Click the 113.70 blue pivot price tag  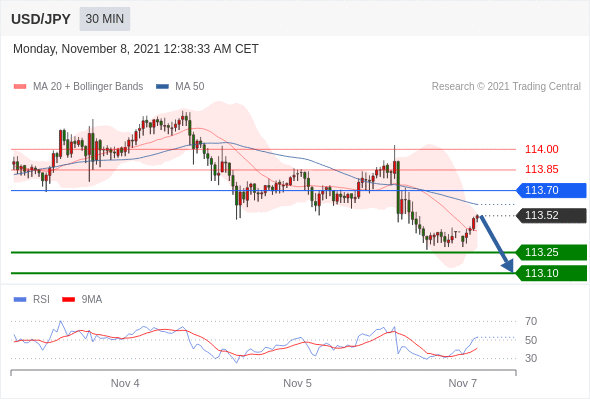pyautogui.click(x=551, y=190)
